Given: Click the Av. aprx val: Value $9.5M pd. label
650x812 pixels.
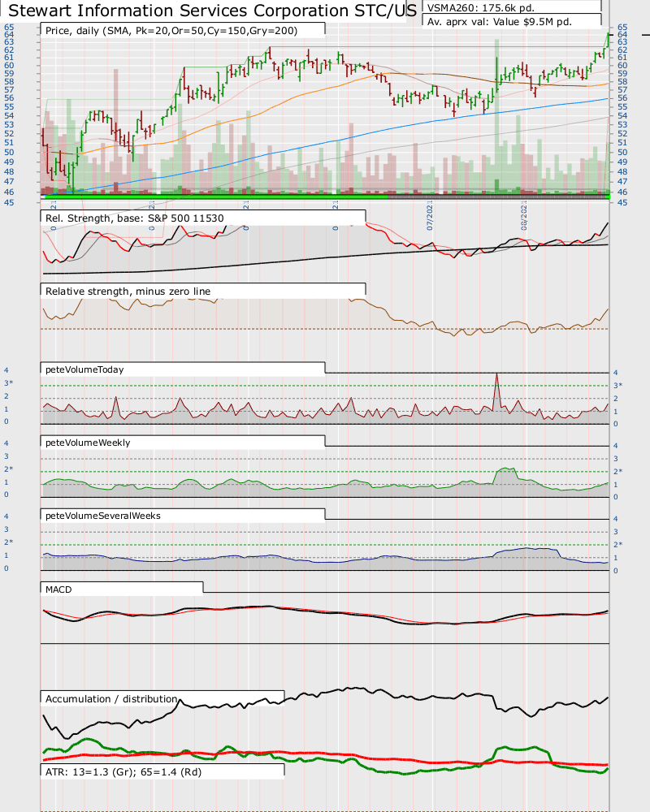Looking at the screenshot, I should [x=500, y=22].
